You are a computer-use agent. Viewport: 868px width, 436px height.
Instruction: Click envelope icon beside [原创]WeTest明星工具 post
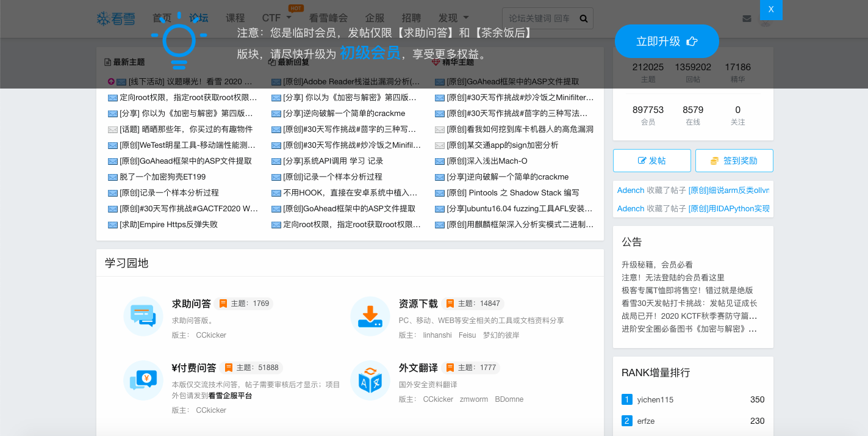tap(113, 145)
